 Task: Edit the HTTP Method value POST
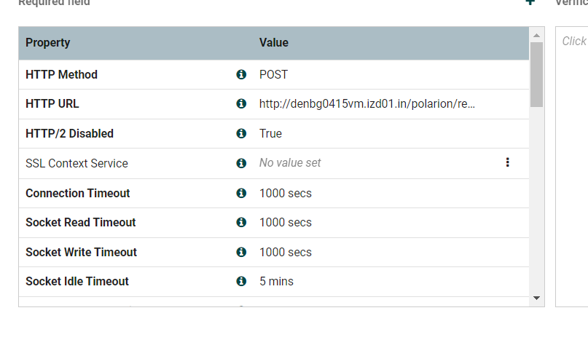(x=274, y=74)
